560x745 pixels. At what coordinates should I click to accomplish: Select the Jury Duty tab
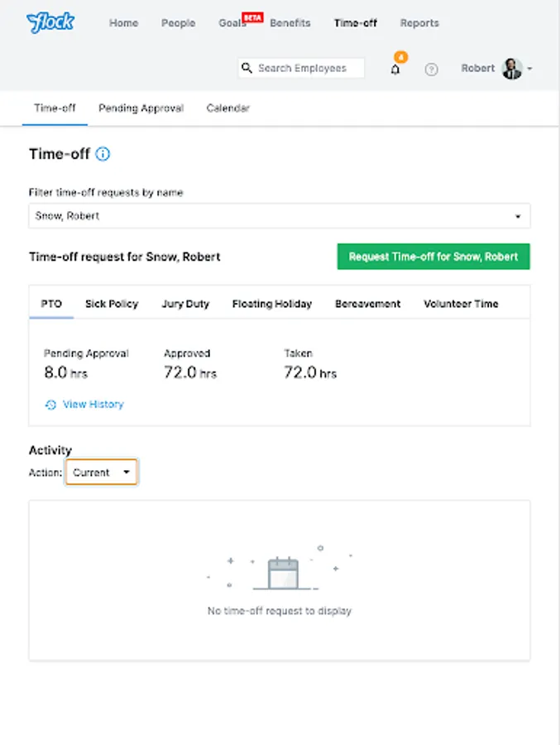[x=185, y=304]
